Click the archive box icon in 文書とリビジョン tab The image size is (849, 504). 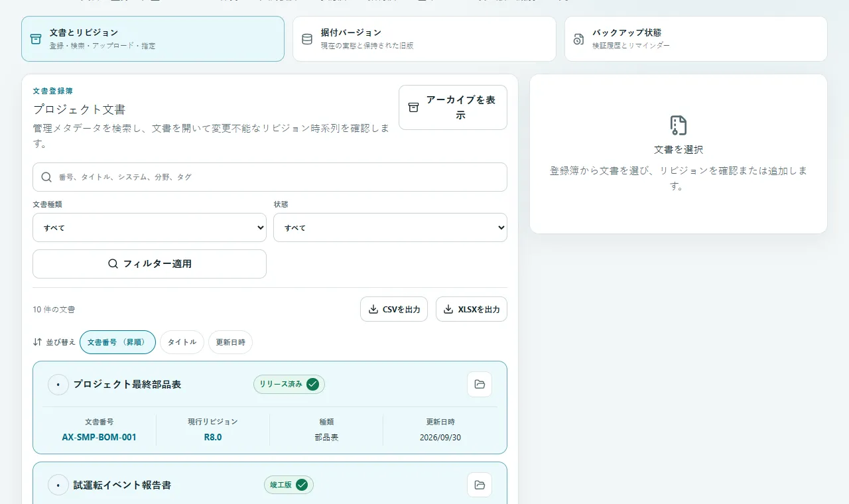(x=36, y=39)
